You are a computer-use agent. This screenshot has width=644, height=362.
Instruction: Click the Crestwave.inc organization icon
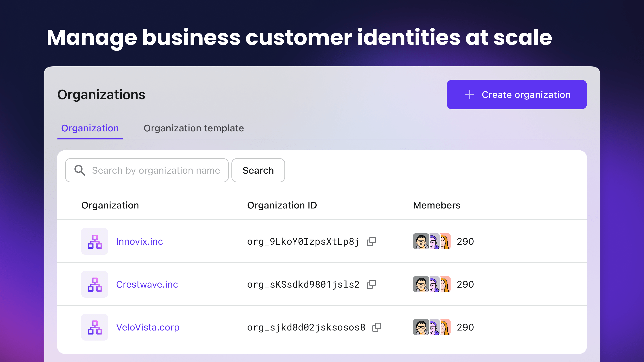click(x=95, y=284)
